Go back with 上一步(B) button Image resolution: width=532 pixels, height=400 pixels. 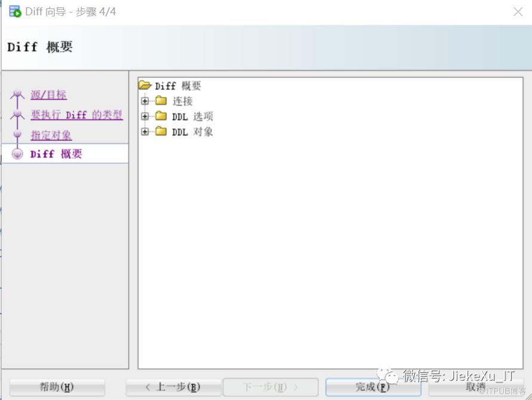pos(173,387)
